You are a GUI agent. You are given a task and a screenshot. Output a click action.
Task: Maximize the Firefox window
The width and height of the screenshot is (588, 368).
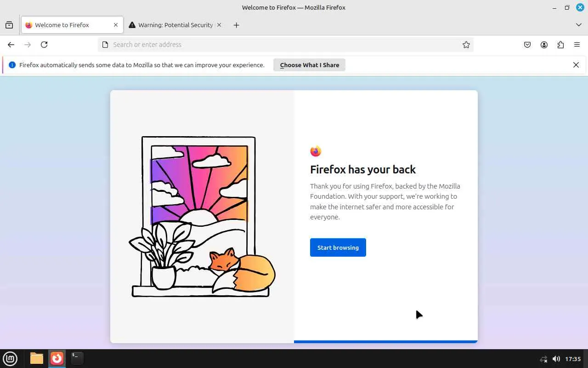[x=567, y=7]
